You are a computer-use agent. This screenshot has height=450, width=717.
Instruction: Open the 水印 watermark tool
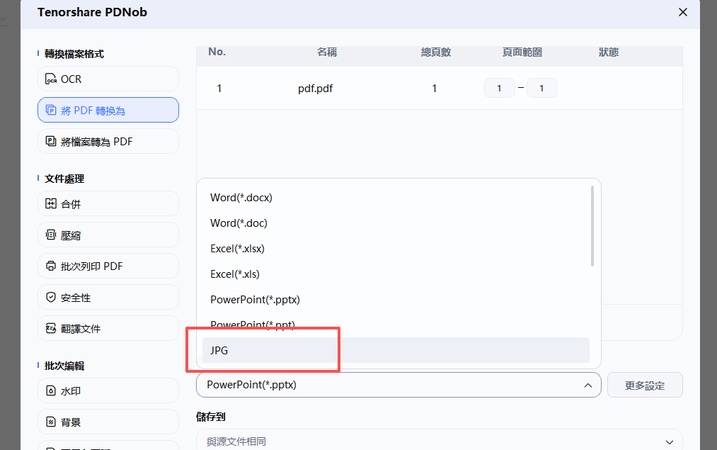coord(108,391)
